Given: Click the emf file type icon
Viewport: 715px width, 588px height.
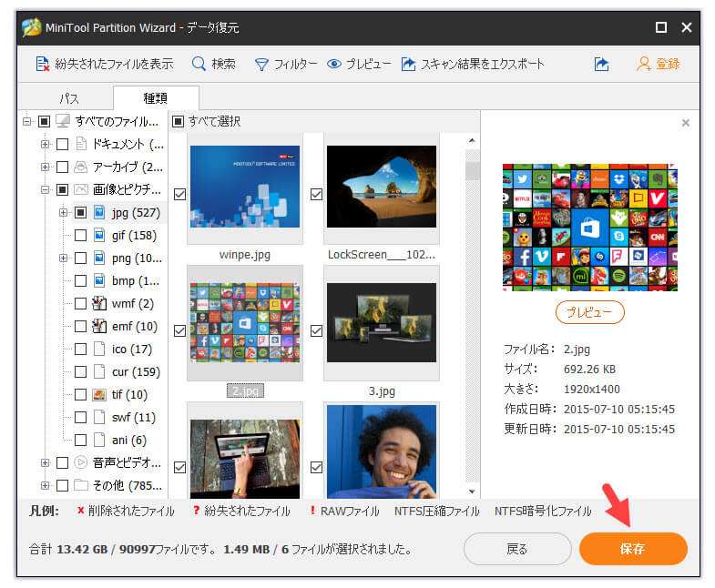Looking at the screenshot, I should click(x=99, y=327).
